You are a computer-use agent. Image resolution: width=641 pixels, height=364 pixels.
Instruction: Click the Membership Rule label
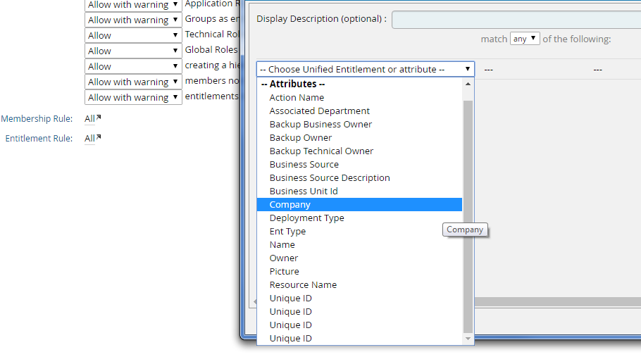tap(37, 119)
